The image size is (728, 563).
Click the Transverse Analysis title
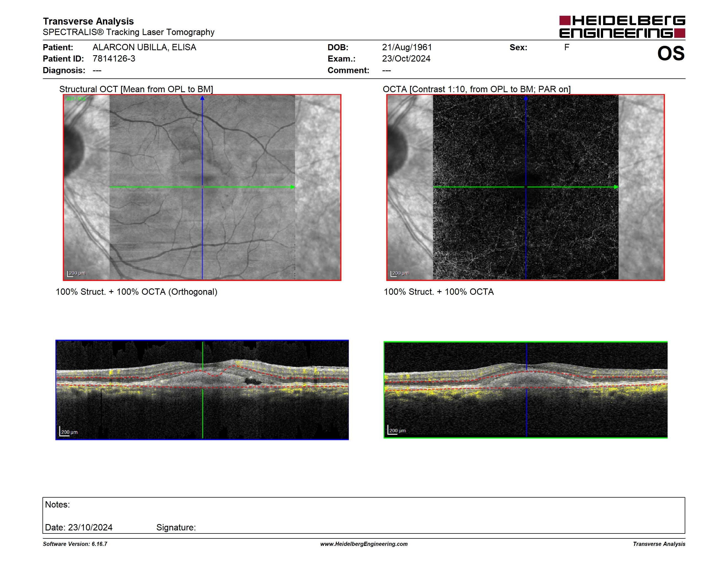point(88,21)
